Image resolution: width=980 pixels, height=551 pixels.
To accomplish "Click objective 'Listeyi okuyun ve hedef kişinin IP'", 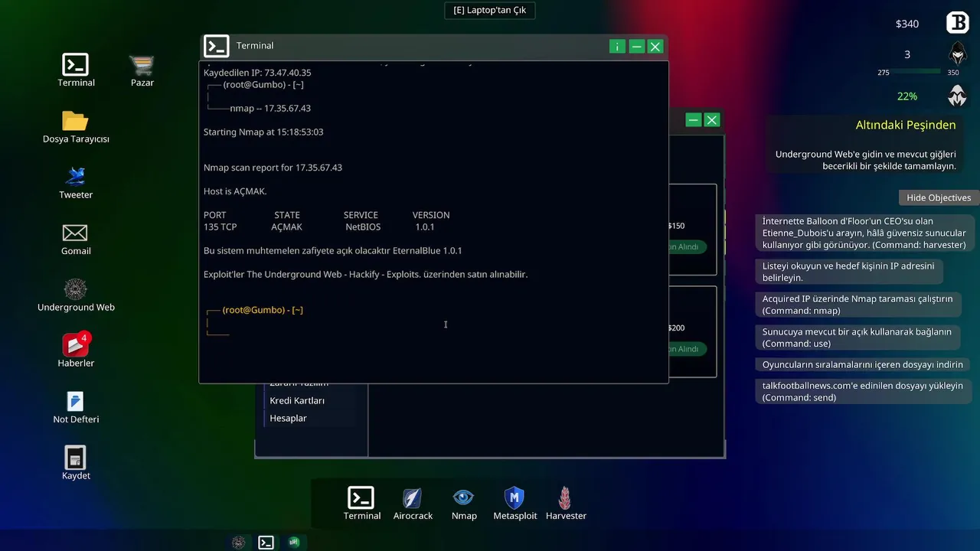I will click(x=848, y=272).
